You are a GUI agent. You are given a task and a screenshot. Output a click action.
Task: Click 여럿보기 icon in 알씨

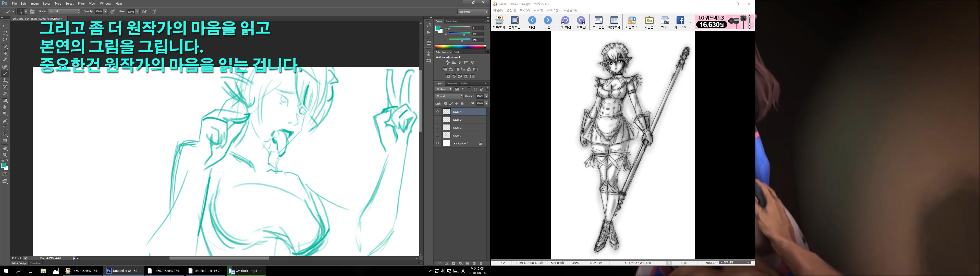tap(614, 22)
